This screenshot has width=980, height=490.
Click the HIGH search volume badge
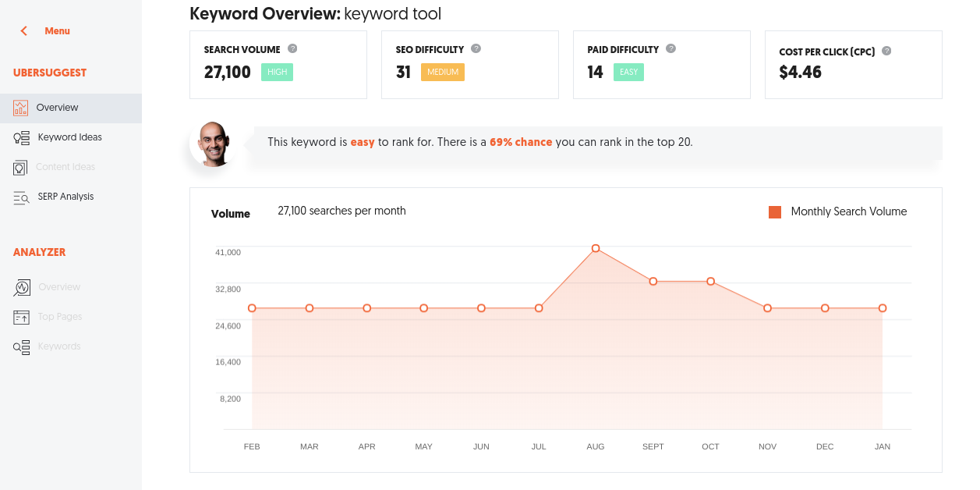pos(277,73)
